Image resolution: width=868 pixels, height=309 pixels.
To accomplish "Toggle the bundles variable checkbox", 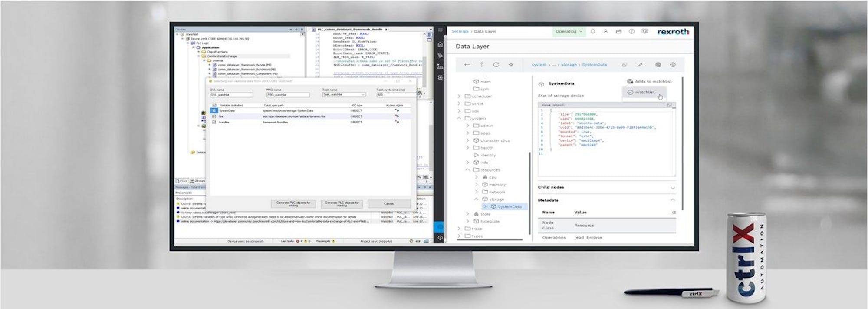I will (x=214, y=122).
